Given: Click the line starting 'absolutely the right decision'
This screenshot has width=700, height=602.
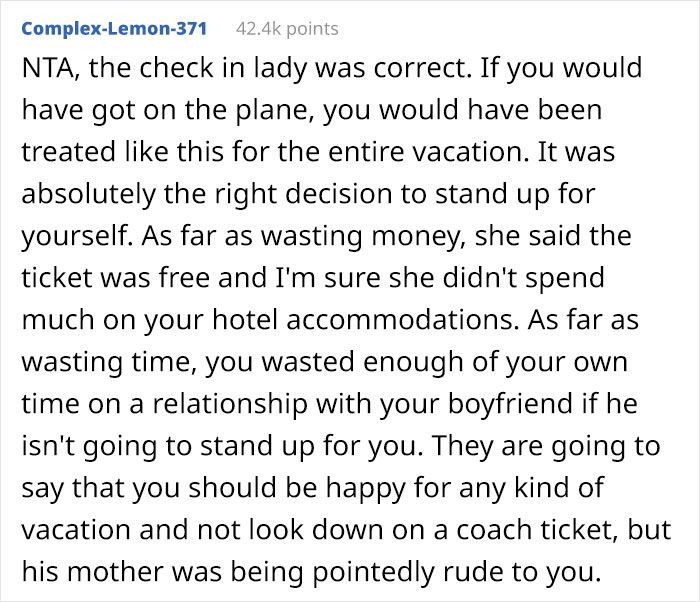Looking at the screenshot, I should coord(308,194).
